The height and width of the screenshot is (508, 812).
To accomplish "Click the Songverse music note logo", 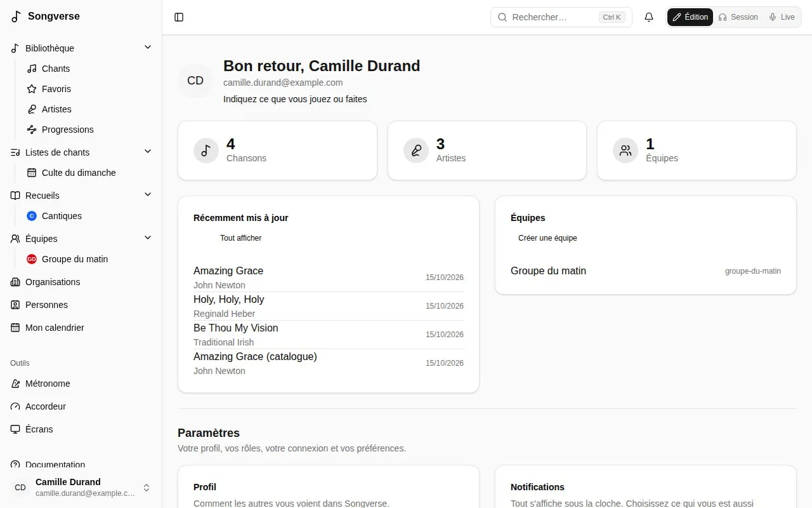I will [x=16, y=17].
